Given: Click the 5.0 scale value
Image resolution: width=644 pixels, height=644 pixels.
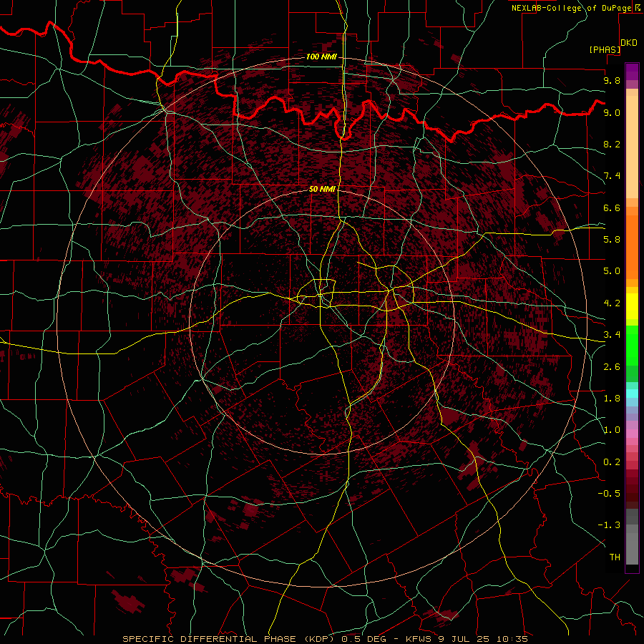Looking at the screenshot, I should (x=612, y=271).
